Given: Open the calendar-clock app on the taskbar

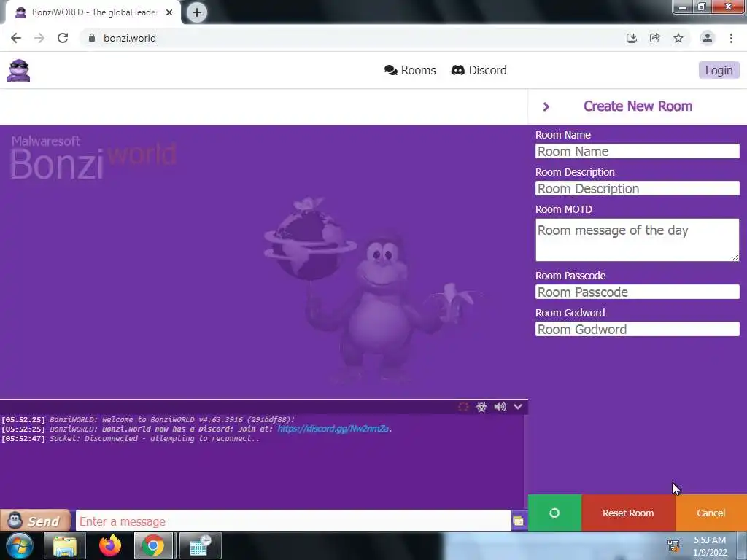Looking at the screenshot, I should click(200, 545).
